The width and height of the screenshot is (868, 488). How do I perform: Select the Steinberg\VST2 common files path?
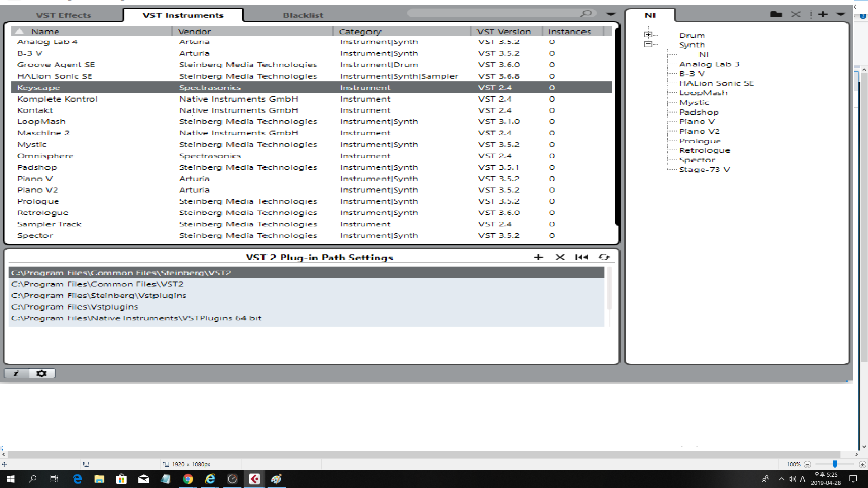pyautogui.click(x=307, y=272)
